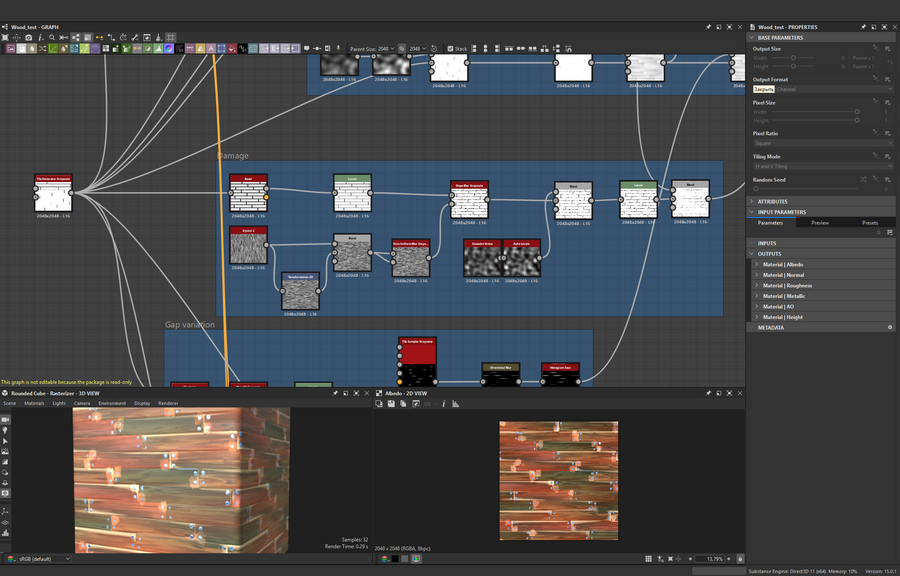Screen dimensions: 900x576
Task: Click the magnifier search icon in graph toolbar
Action: pos(52,37)
